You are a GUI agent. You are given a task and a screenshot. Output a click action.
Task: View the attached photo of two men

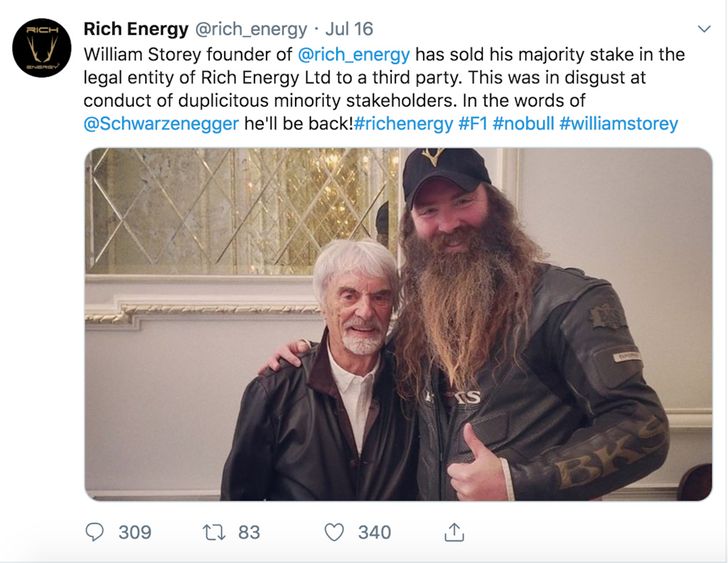[x=398, y=324]
